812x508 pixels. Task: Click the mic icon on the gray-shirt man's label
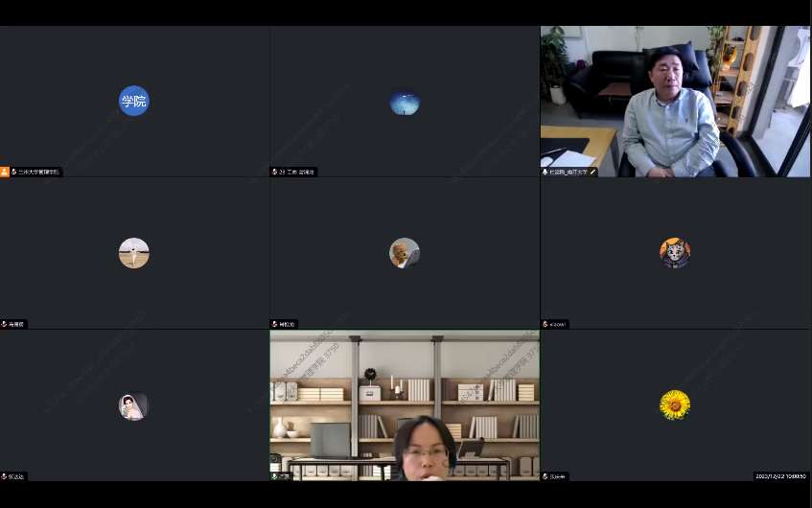tap(545, 173)
